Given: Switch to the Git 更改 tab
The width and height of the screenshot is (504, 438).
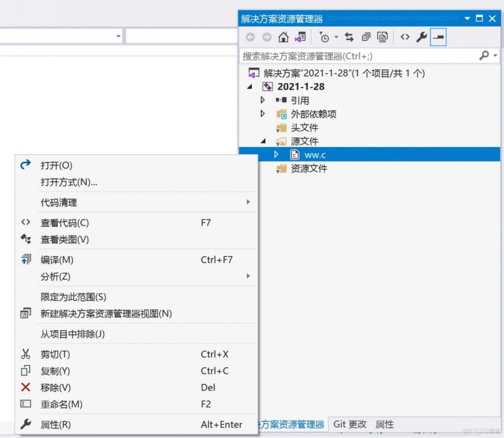Looking at the screenshot, I should tap(350, 424).
